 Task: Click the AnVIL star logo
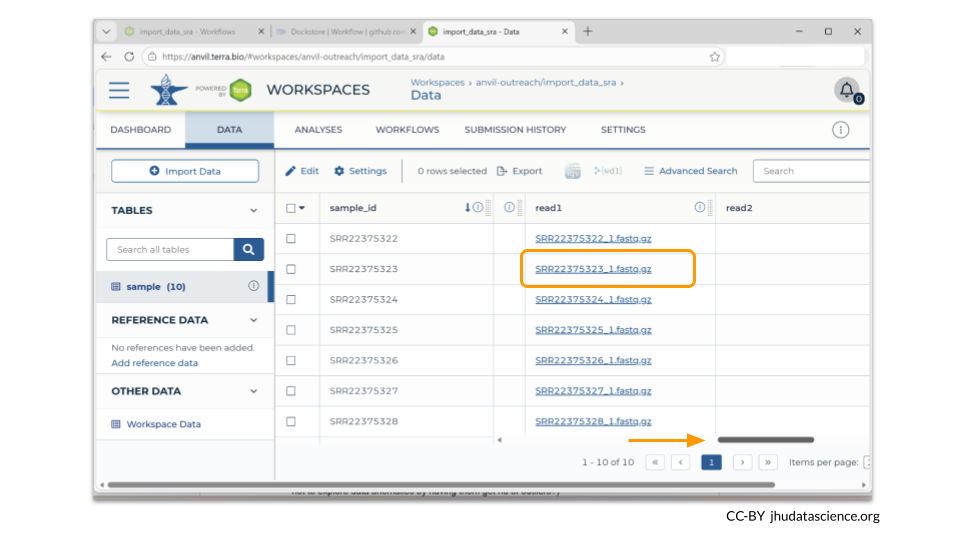point(168,89)
